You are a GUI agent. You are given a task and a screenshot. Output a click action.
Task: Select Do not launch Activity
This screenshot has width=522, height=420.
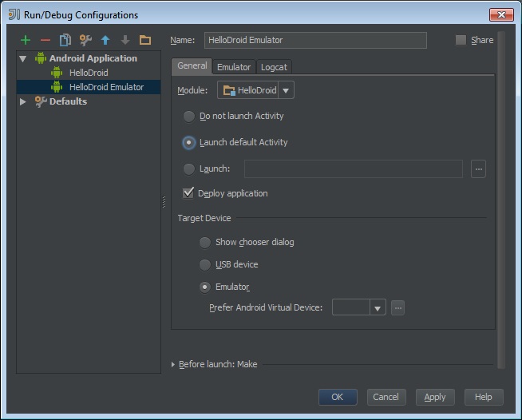(x=189, y=117)
